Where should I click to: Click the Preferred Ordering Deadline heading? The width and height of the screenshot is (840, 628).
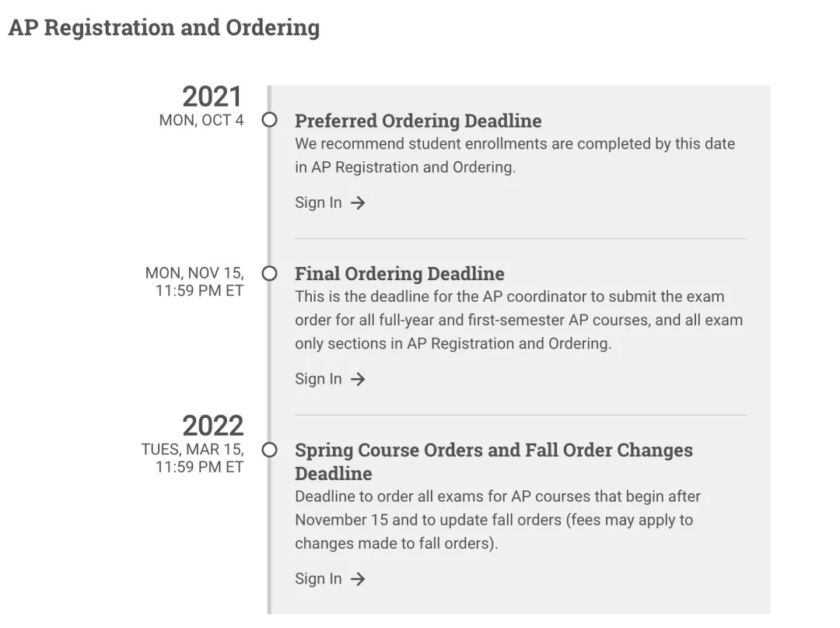pyautogui.click(x=418, y=121)
